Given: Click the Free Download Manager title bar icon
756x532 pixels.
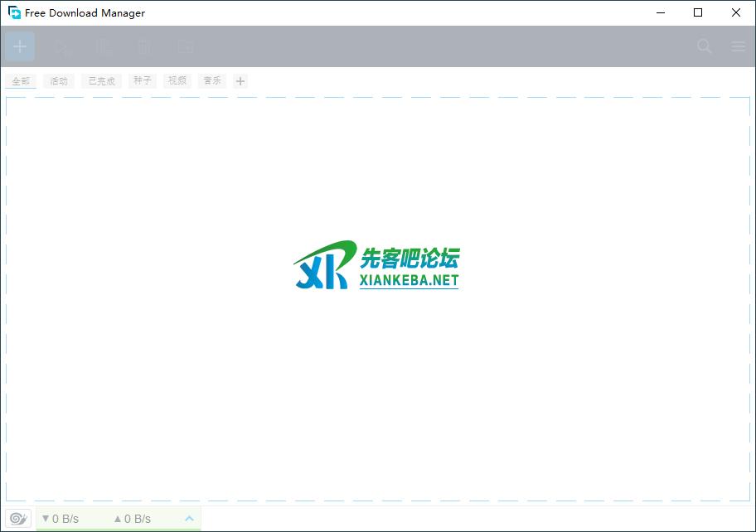Looking at the screenshot, I should point(14,12).
